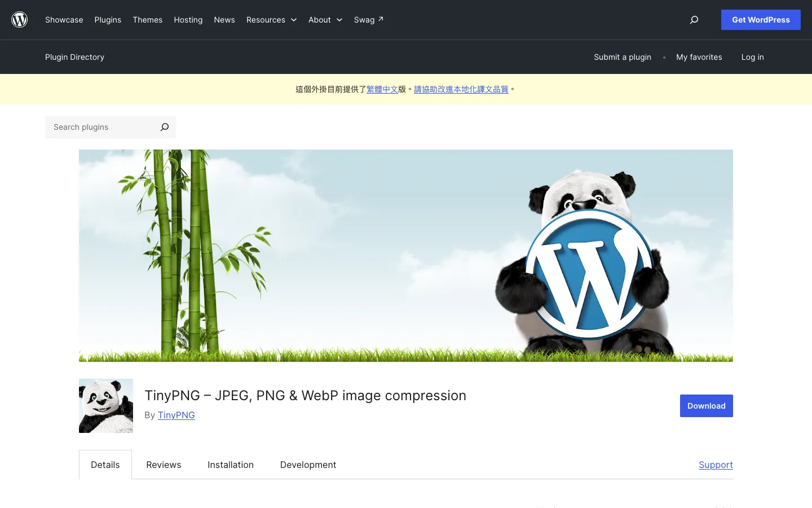Screen dimensions: 812x508
Task: Open the Support link
Action: coord(716,465)
